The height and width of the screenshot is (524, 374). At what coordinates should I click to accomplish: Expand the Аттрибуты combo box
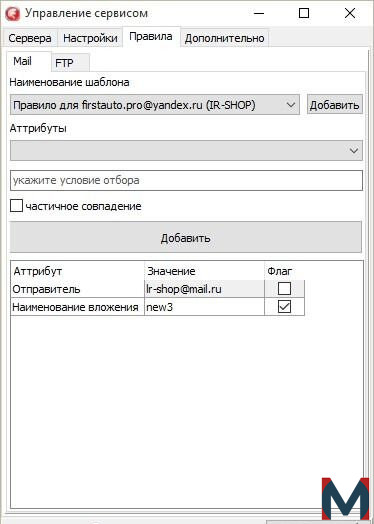click(x=186, y=151)
